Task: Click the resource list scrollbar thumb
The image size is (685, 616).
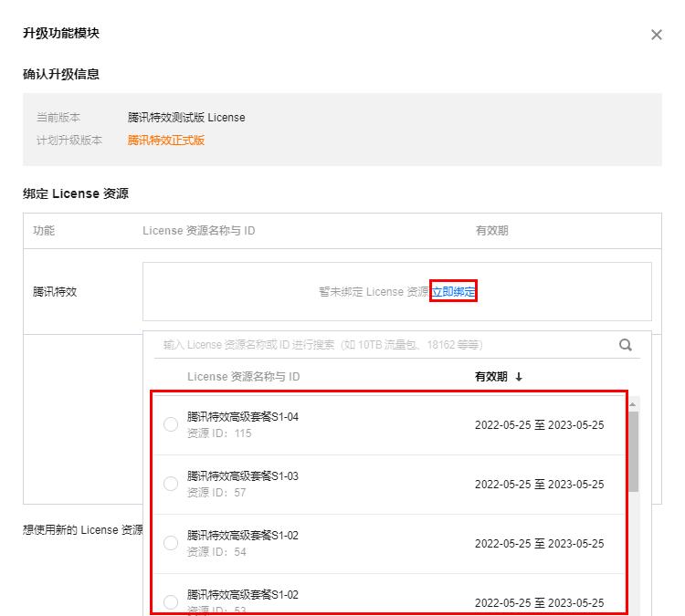Action: click(x=633, y=452)
